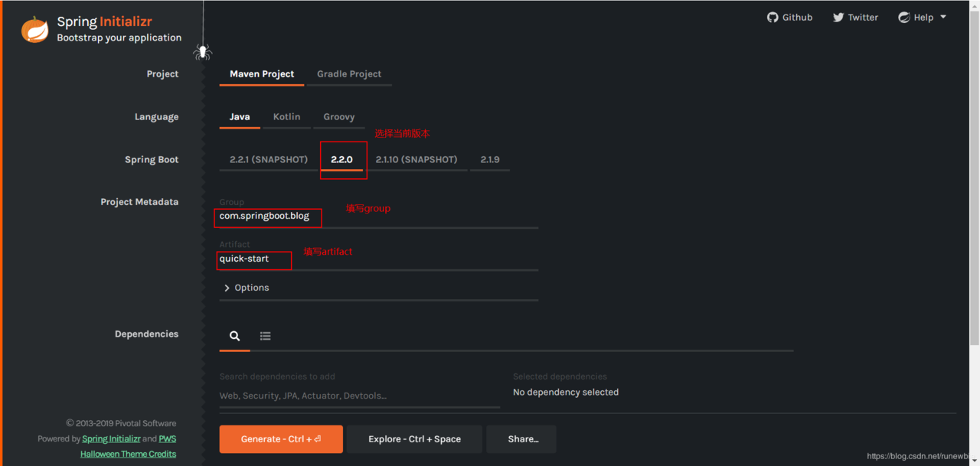The height and width of the screenshot is (466, 980).
Task: Click the Spring Initializr pumpkin logo
Action: pyautogui.click(x=35, y=29)
